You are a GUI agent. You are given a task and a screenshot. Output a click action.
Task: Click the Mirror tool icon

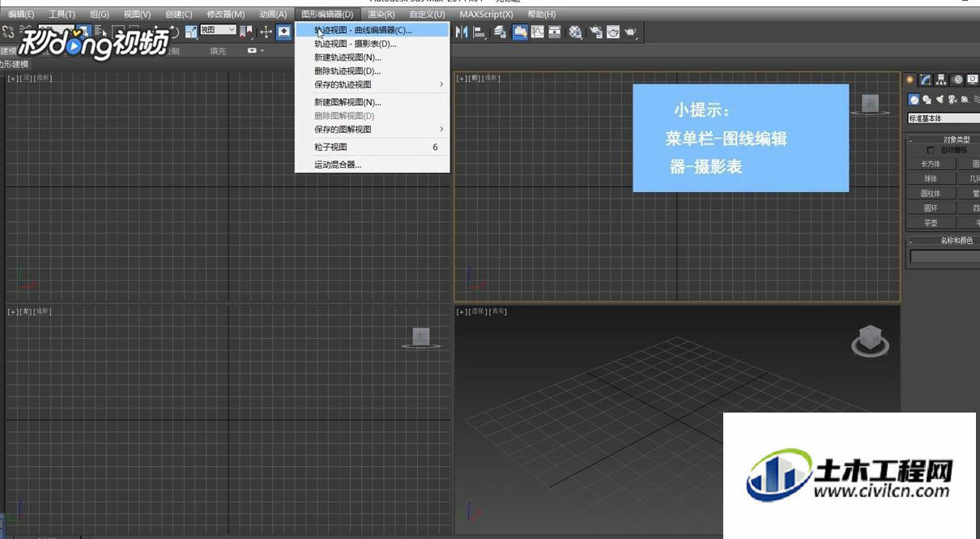tap(461, 32)
